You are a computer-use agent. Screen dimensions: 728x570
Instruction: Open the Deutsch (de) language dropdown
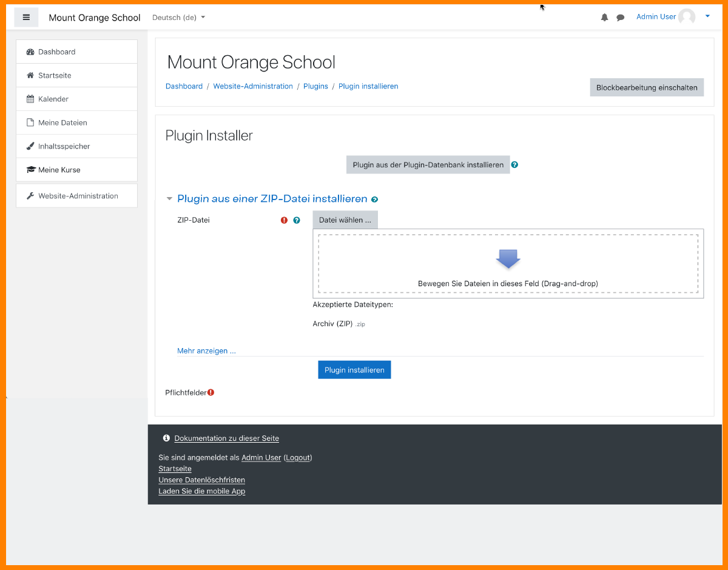pyautogui.click(x=178, y=18)
